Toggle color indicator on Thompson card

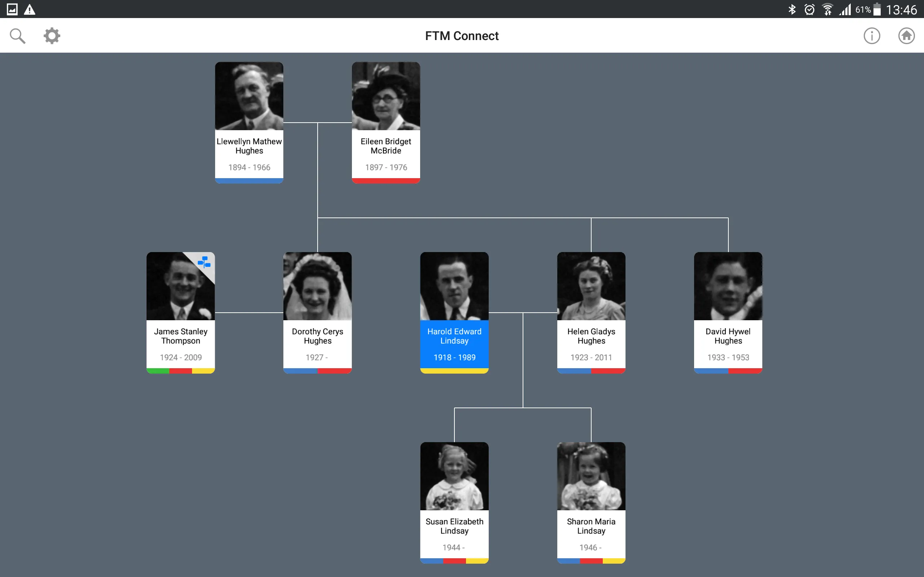180,371
